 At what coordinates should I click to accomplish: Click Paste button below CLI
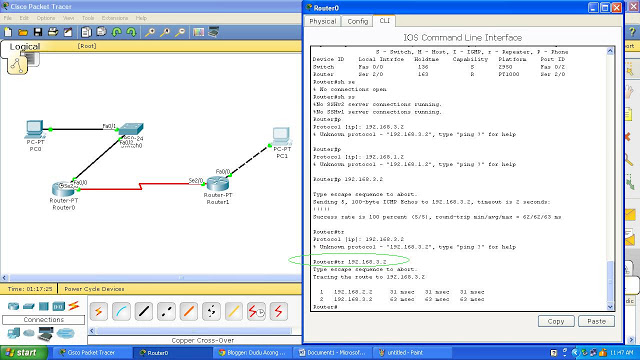[x=596, y=321]
